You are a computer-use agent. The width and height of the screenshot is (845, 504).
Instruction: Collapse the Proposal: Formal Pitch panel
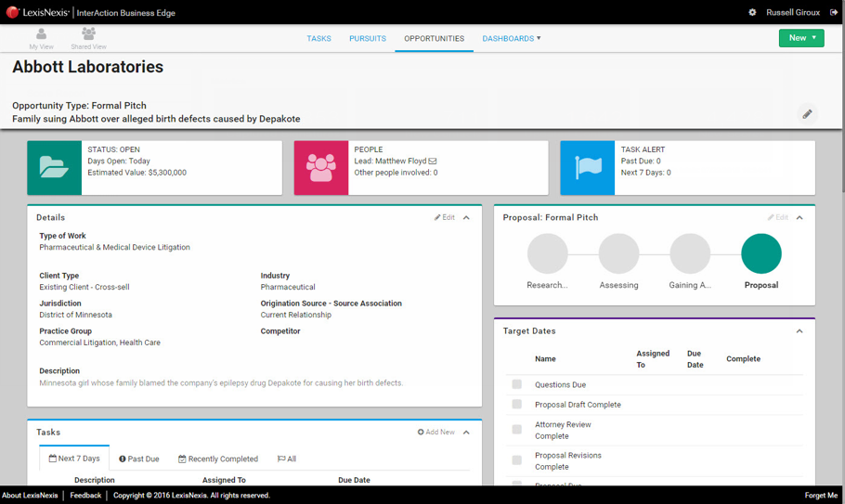(x=799, y=217)
